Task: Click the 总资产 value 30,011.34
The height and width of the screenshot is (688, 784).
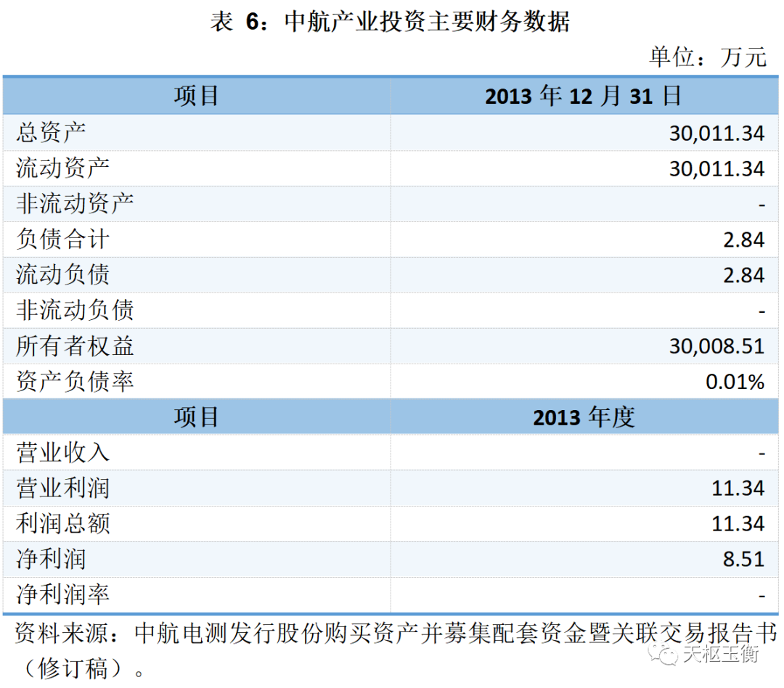Action: coord(716,133)
